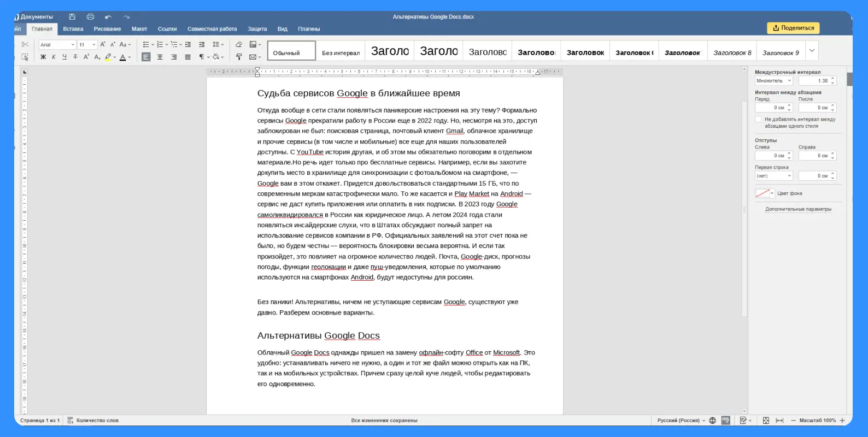868x437 pixels.
Task: Open the Цвет фона background color swatch
Action: (x=765, y=193)
